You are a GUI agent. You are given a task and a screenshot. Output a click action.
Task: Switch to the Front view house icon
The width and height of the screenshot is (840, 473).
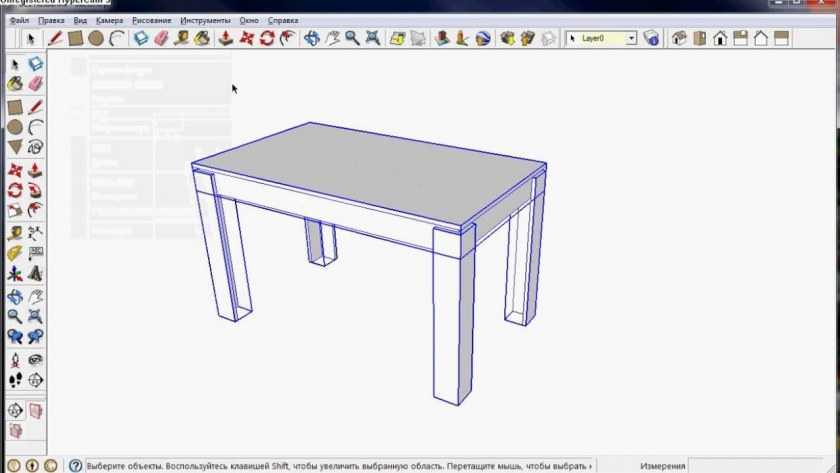click(720, 39)
